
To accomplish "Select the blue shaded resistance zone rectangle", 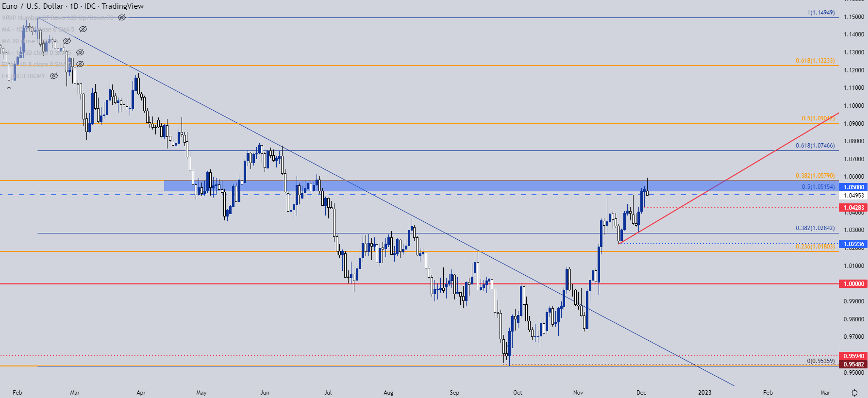I will [x=501, y=186].
